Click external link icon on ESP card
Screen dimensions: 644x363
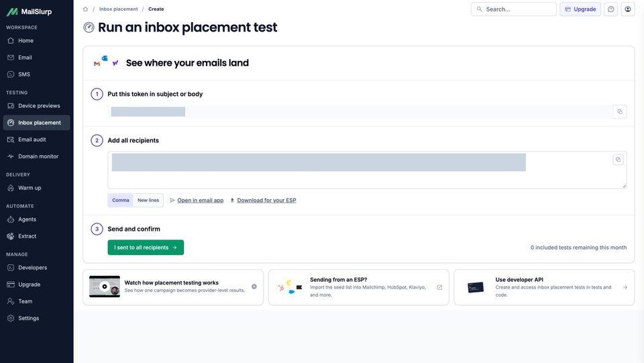coord(439,287)
